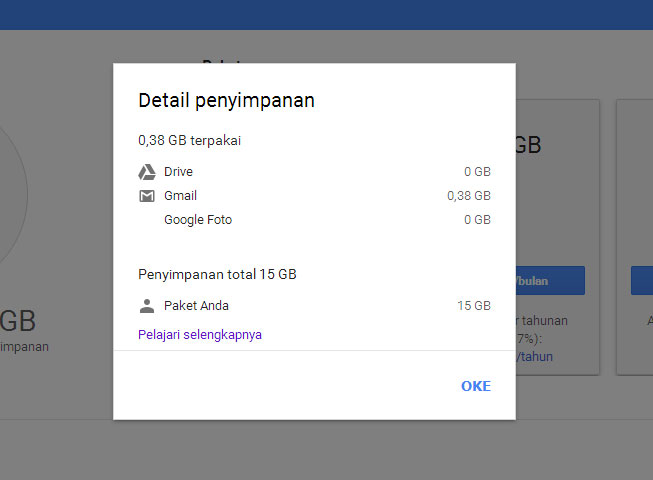Viewport: 653px width, 480px height.
Task: Select the Drive storage row label
Action: (x=178, y=172)
